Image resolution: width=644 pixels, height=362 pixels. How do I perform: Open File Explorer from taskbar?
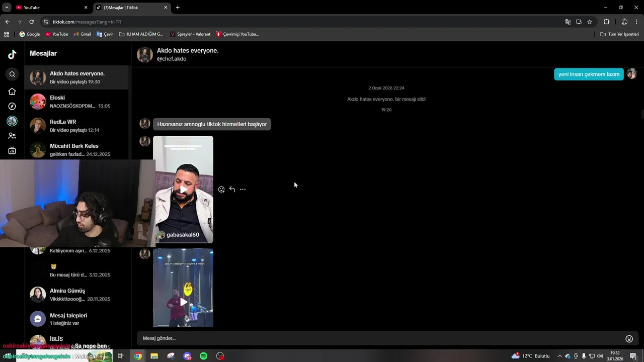(154, 356)
